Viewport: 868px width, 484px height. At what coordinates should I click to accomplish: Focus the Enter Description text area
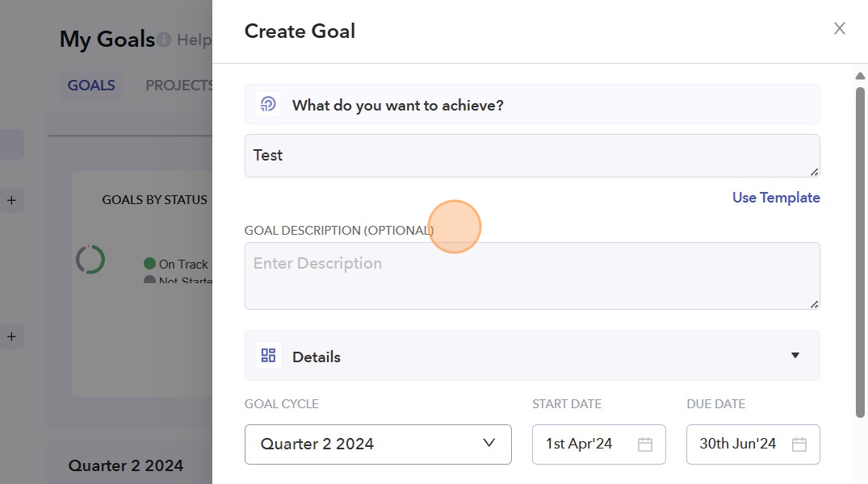531,275
